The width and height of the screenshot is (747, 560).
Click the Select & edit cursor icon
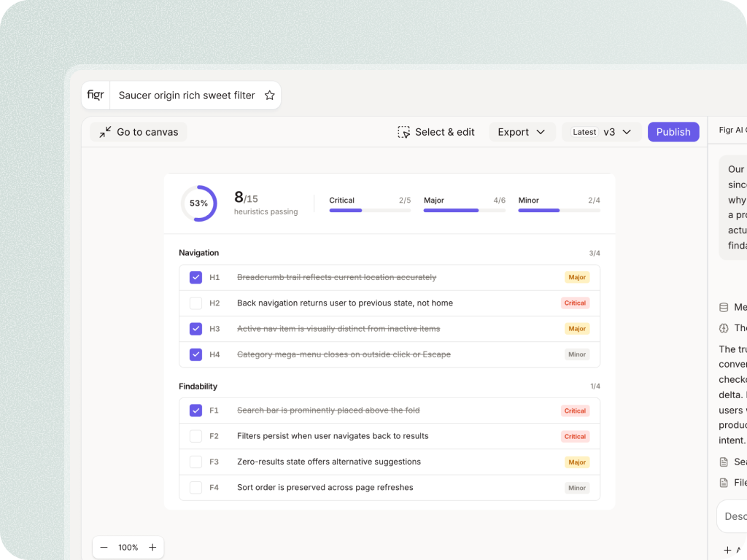coord(403,132)
